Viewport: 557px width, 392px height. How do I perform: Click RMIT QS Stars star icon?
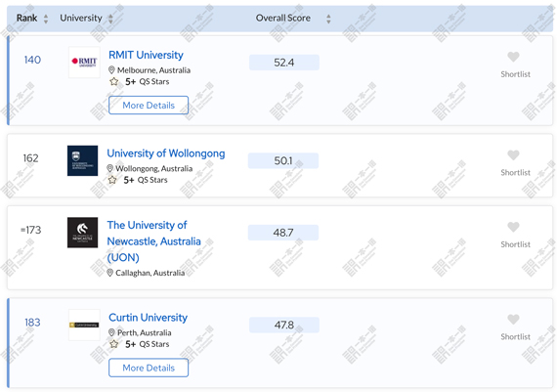[x=114, y=82]
